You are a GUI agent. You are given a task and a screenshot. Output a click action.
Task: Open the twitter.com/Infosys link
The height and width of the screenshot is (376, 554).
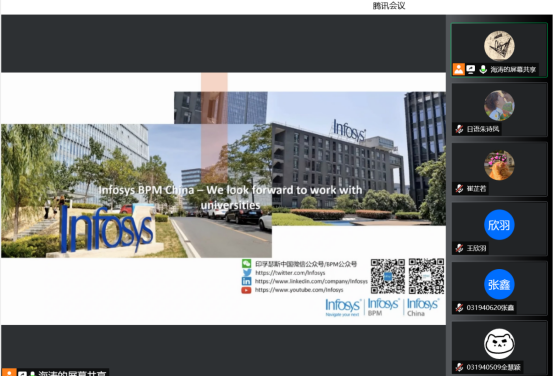click(290, 273)
